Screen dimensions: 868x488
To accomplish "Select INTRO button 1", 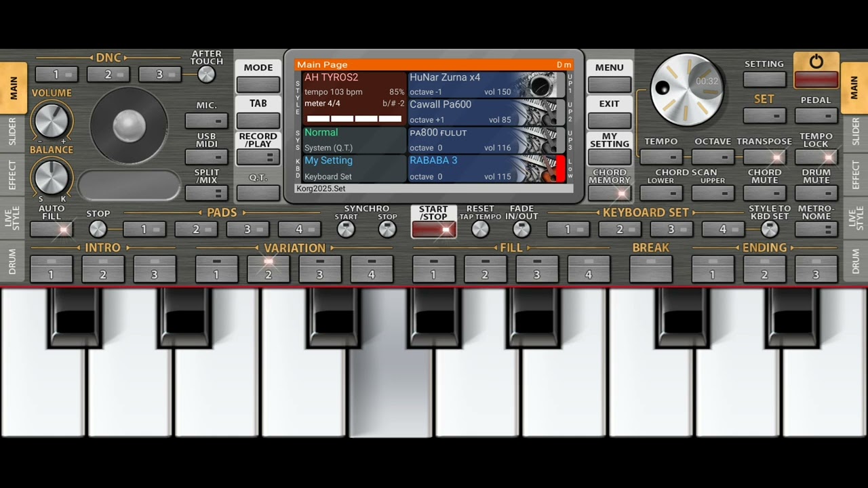I will [52, 268].
